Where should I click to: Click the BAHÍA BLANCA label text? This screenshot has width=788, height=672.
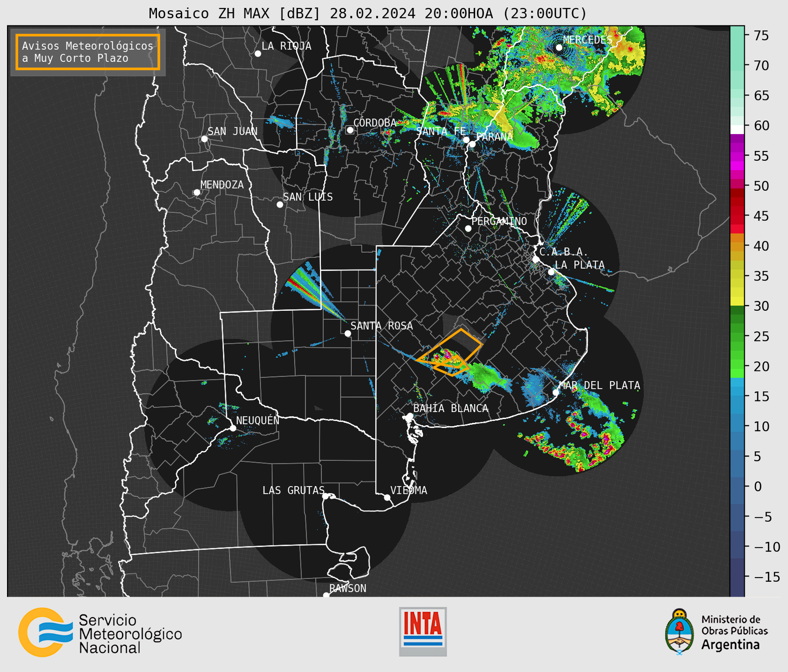tap(451, 408)
